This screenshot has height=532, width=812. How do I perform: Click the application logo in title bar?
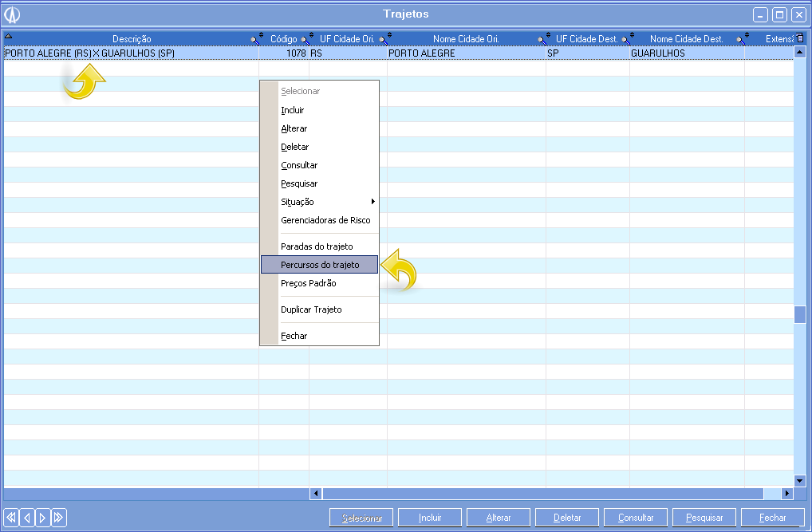[x=12, y=14]
